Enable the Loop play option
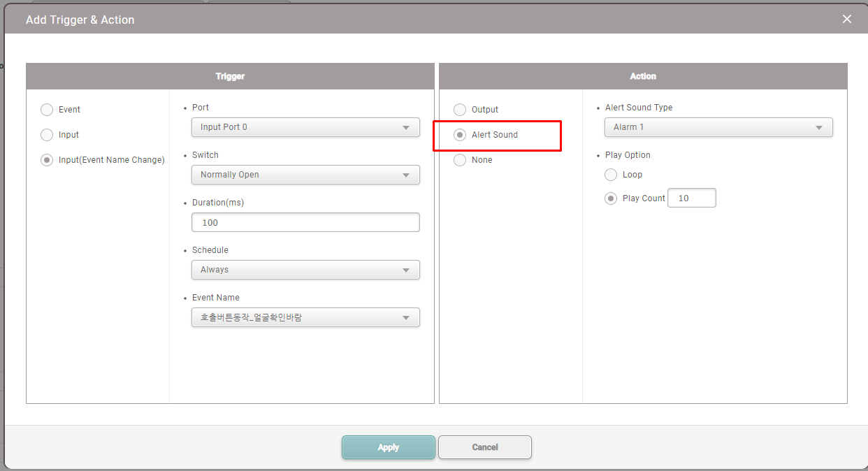This screenshot has width=868, height=471. pyautogui.click(x=611, y=175)
